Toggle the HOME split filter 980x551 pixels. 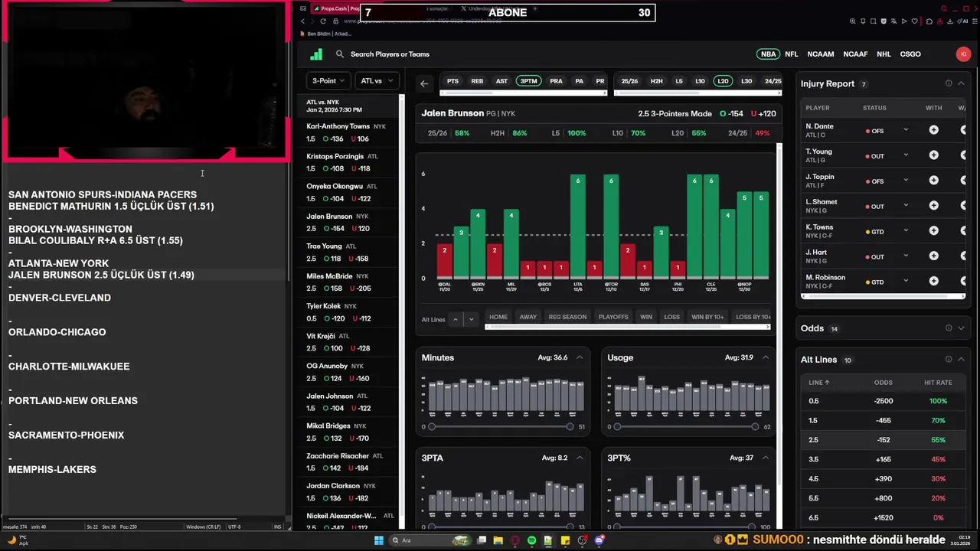pyautogui.click(x=498, y=317)
